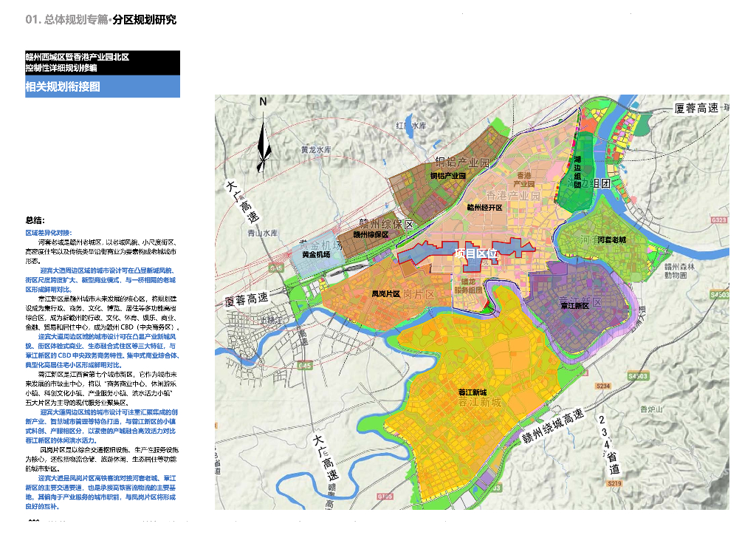Screen dimensions: 756x535
Task: Click the red-outlined project location area
Action: (x=465, y=255)
